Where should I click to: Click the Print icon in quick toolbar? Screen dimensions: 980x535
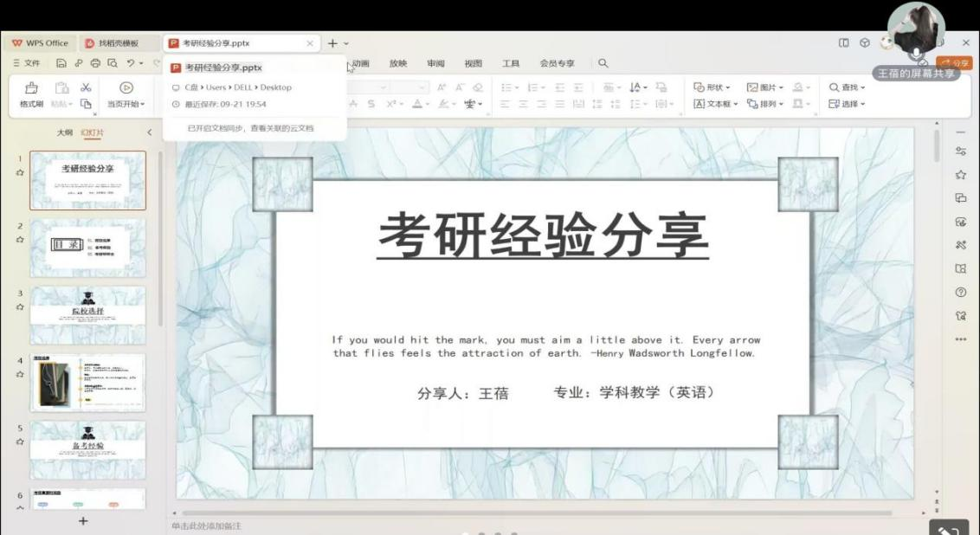pos(95,63)
